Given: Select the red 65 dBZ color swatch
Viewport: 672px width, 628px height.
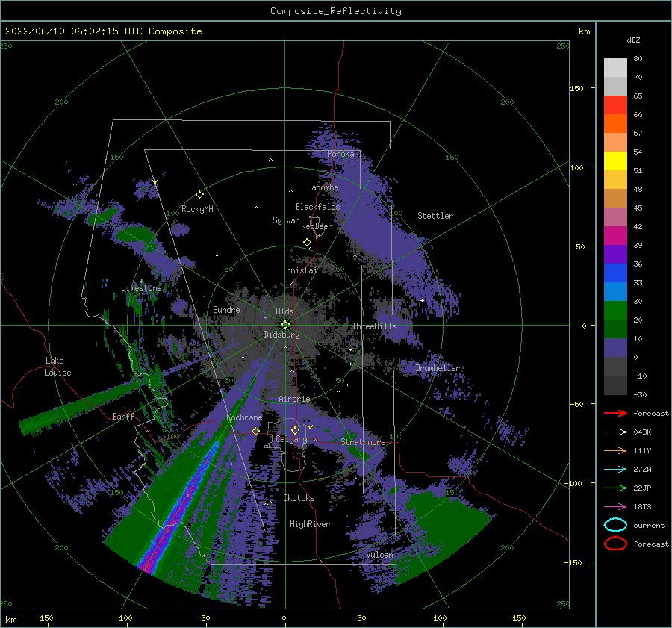Looking at the screenshot, I should (x=615, y=105).
